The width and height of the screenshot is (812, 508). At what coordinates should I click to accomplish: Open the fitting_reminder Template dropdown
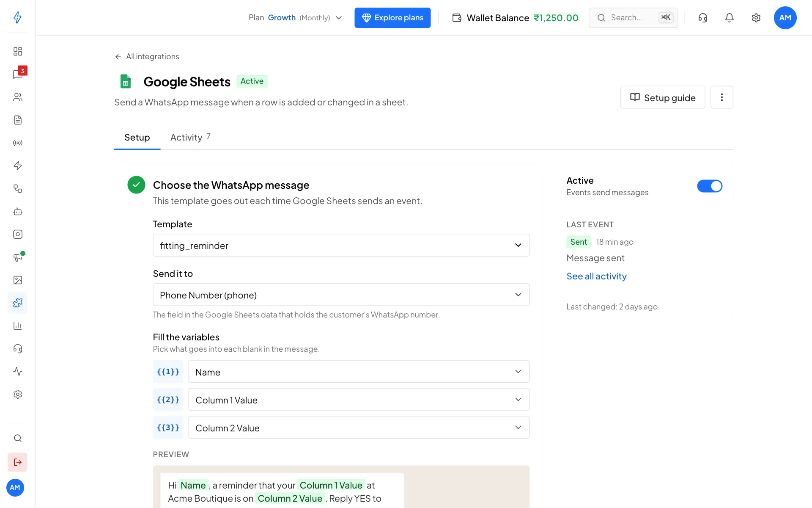click(x=341, y=245)
